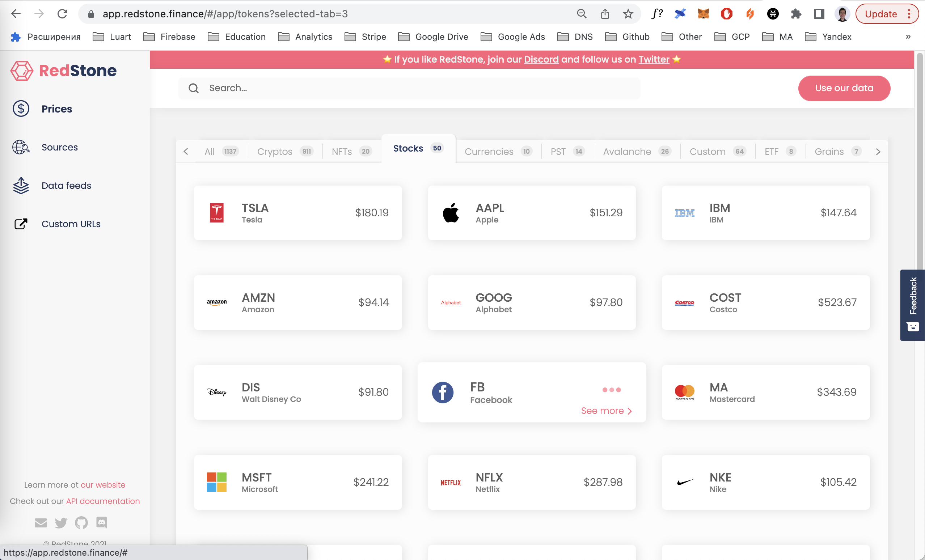Open the Feedback side panel
Screen dimensions: 925x560
[x=912, y=305]
